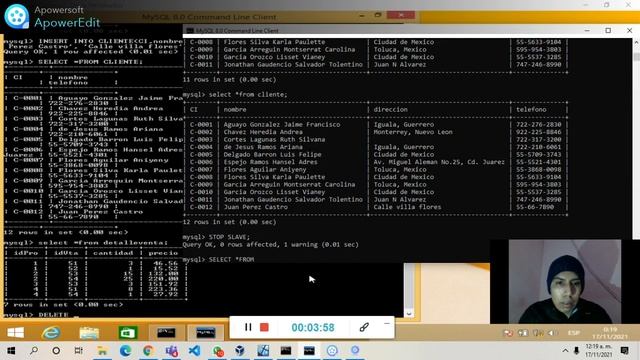Screen dimensions: 640x360
Task: Click the 'SELECT *FROM' prompt line
Action: point(218,260)
